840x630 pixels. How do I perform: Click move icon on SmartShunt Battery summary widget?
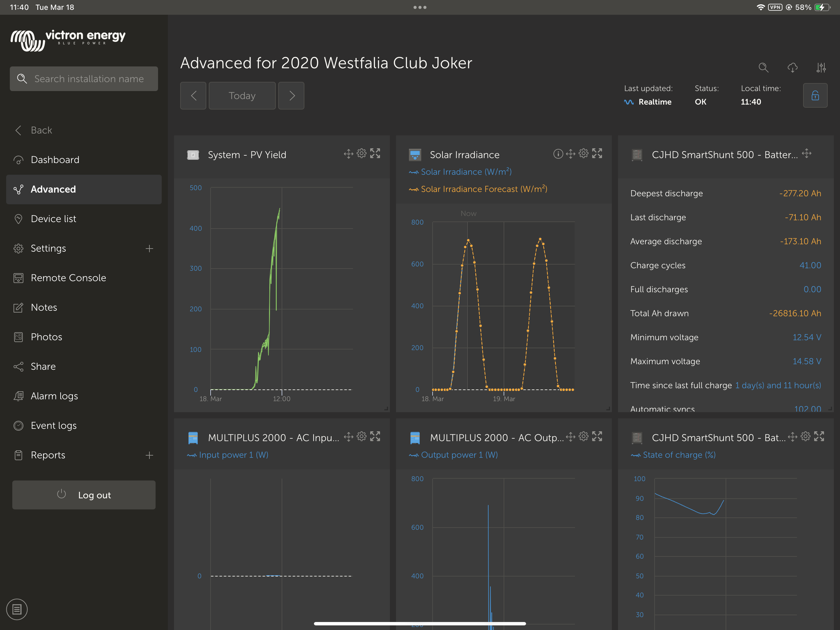(x=806, y=154)
